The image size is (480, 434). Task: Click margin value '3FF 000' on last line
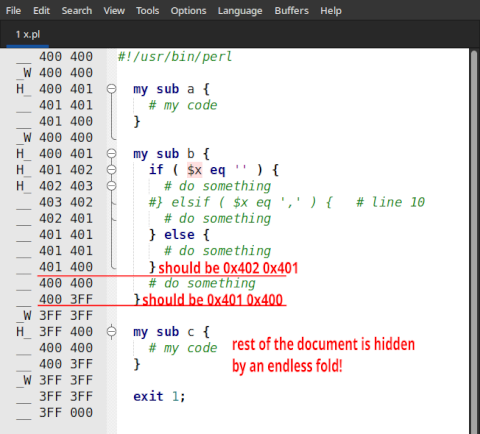pos(66,413)
